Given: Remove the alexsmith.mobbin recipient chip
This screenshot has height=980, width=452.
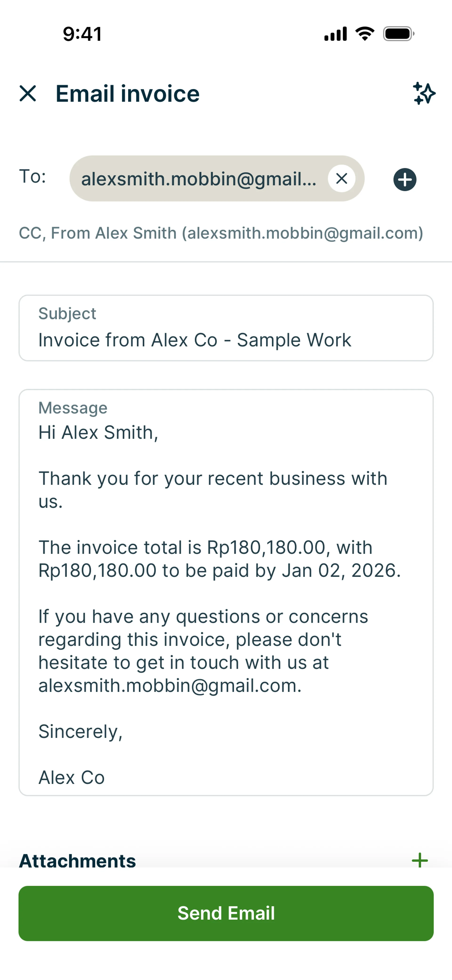Looking at the screenshot, I should point(342,178).
